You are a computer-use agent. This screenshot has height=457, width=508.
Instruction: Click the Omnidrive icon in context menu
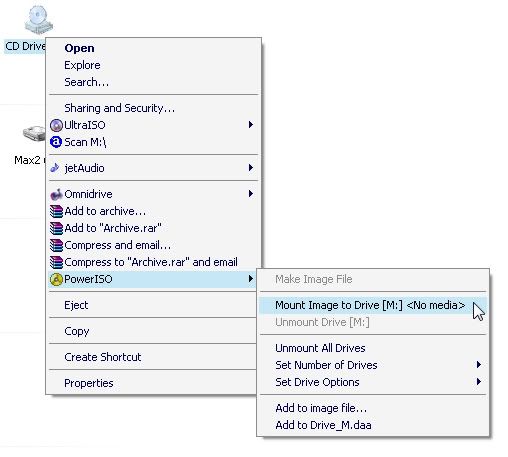tap(56, 194)
